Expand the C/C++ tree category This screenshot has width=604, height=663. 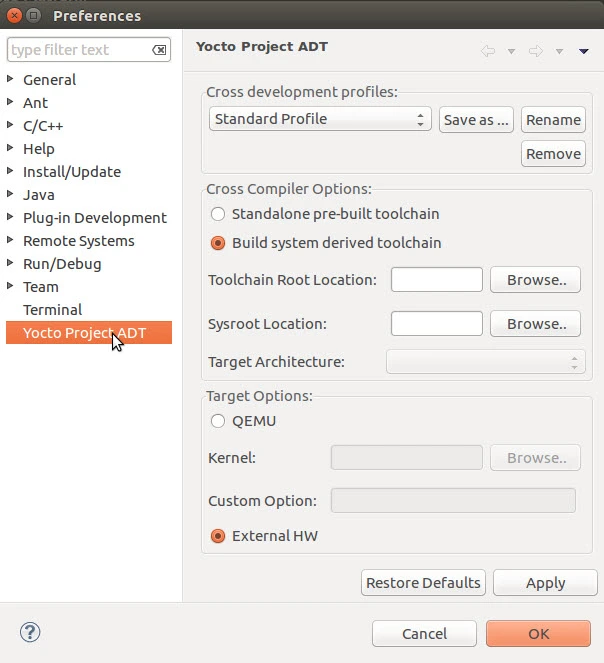[11, 126]
